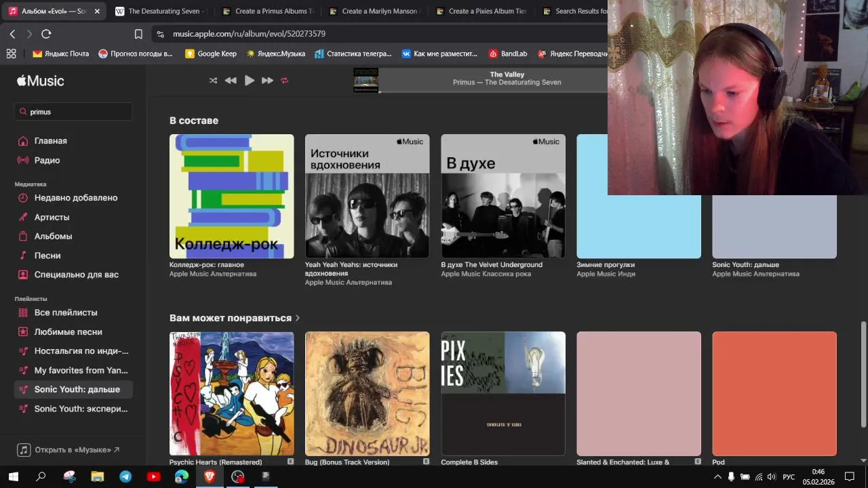Click the site settings icon in address bar
The height and width of the screenshot is (488, 868).
click(x=160, y=34)
